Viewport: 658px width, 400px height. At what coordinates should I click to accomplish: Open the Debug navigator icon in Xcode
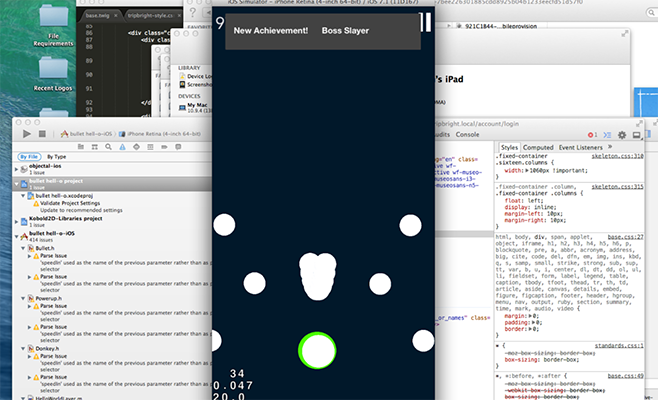[x=150, y=147]
